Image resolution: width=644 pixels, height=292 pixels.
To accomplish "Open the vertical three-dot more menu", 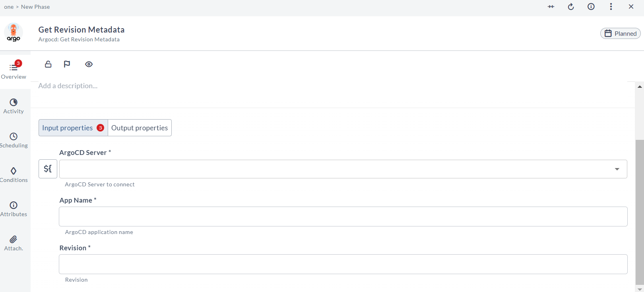I will tap(611, 7).
